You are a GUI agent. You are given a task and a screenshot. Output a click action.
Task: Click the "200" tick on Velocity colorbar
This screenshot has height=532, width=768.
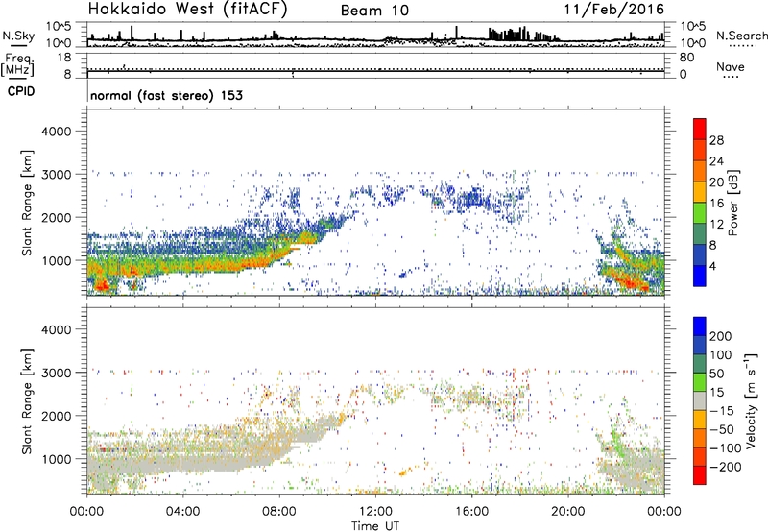click(x=721, y=336)
